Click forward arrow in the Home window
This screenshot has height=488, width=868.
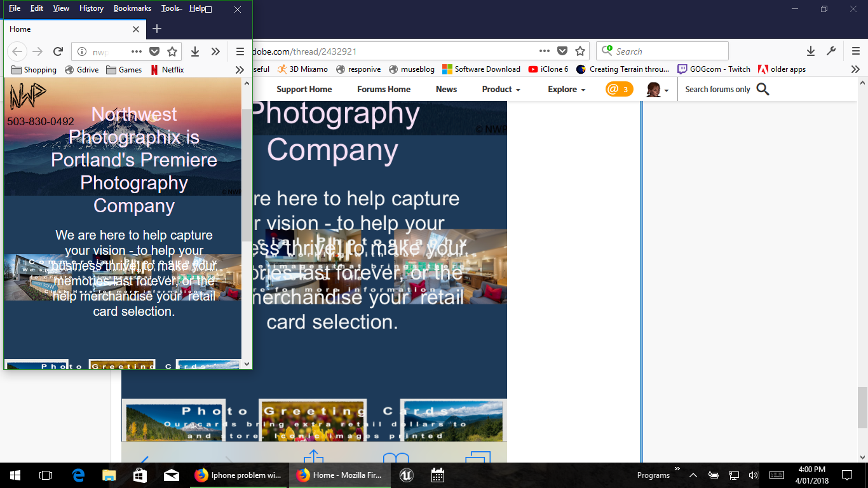tap(37, 51)
